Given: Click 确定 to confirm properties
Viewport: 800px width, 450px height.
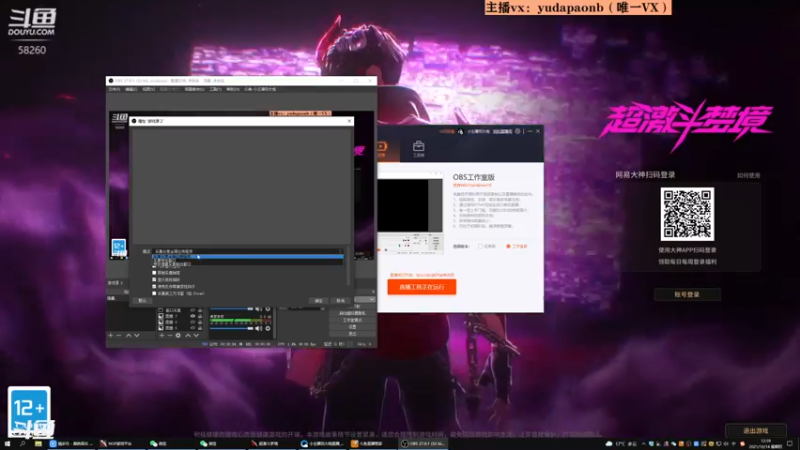Looking at the screenshot, I should click(x=318, y=301).
